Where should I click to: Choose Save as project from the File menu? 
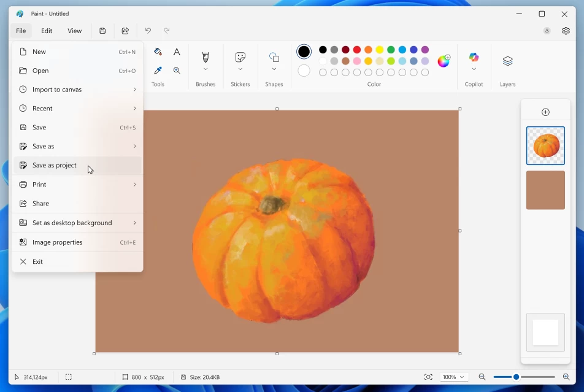[55, 165]
